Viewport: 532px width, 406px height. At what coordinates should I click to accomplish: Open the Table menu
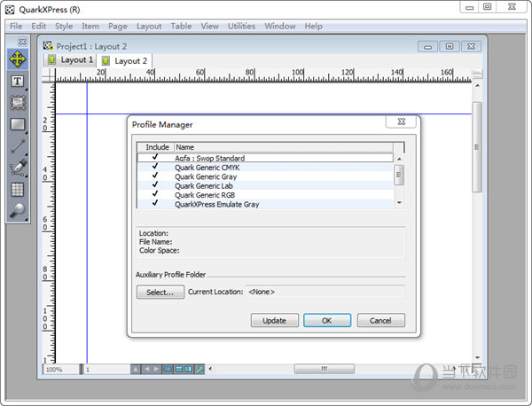[x=181, y=26]
